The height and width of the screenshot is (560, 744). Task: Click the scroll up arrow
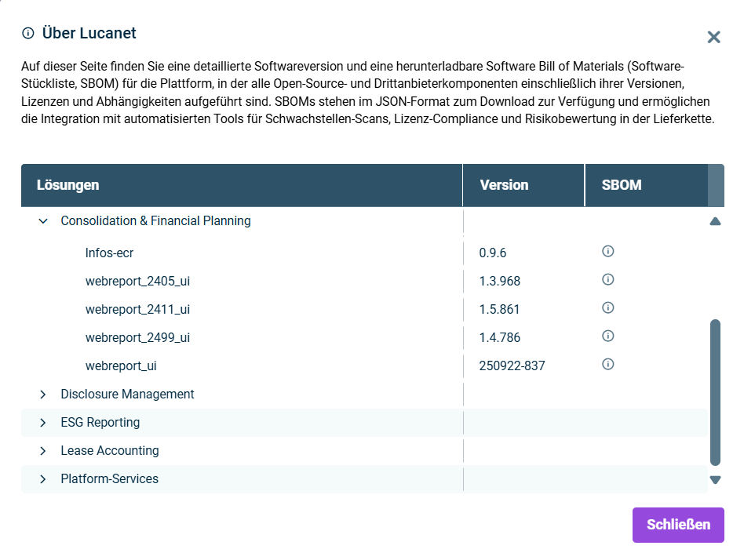point(715,222)
